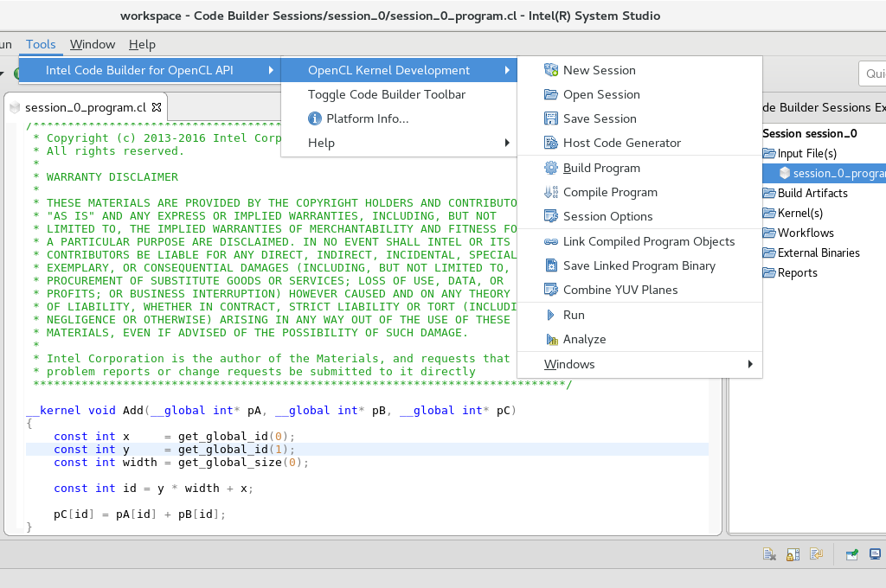Click the Host Code Generator icon

[551, 143]
